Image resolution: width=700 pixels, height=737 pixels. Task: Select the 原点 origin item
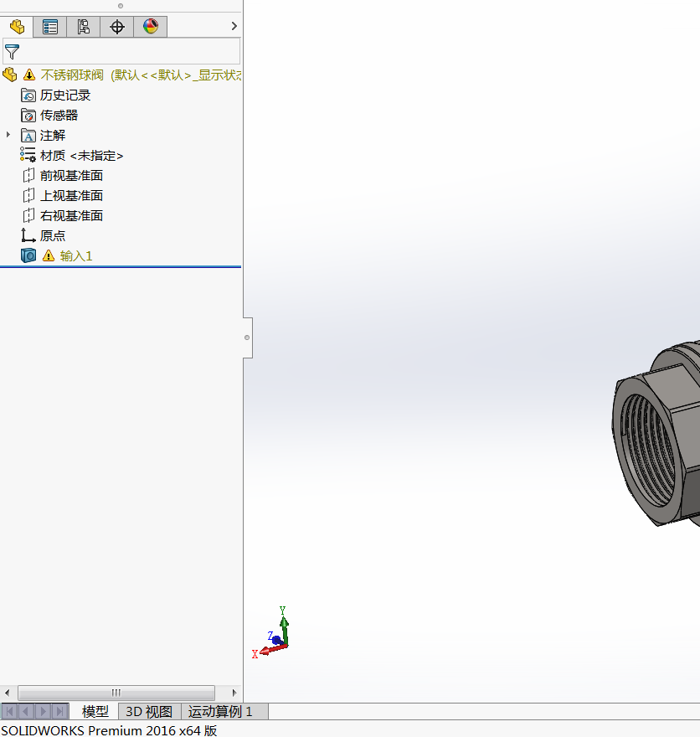coord(52,235)
